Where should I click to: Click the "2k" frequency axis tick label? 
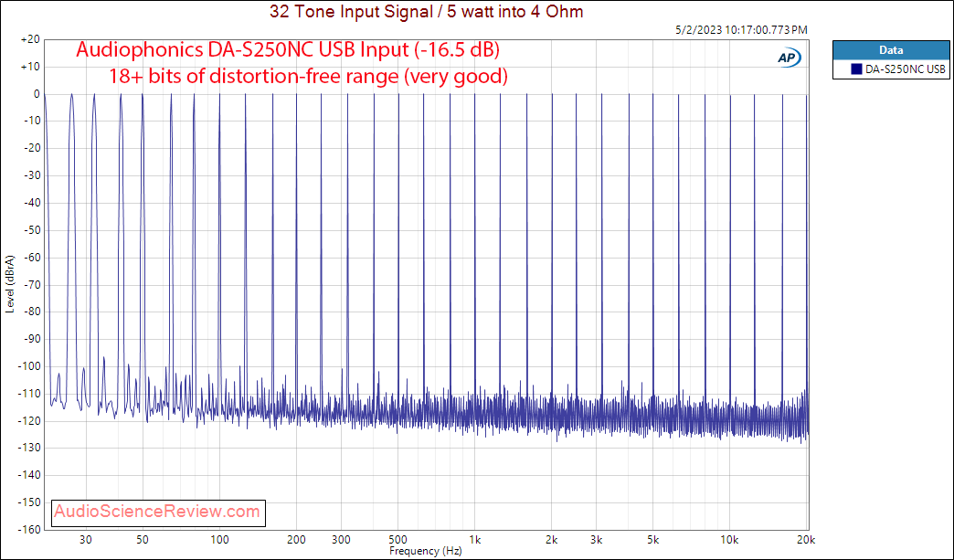[551, 539]
